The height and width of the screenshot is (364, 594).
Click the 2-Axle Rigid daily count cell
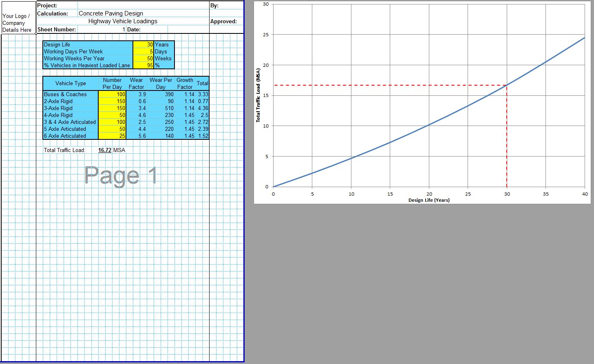(112, 101)
